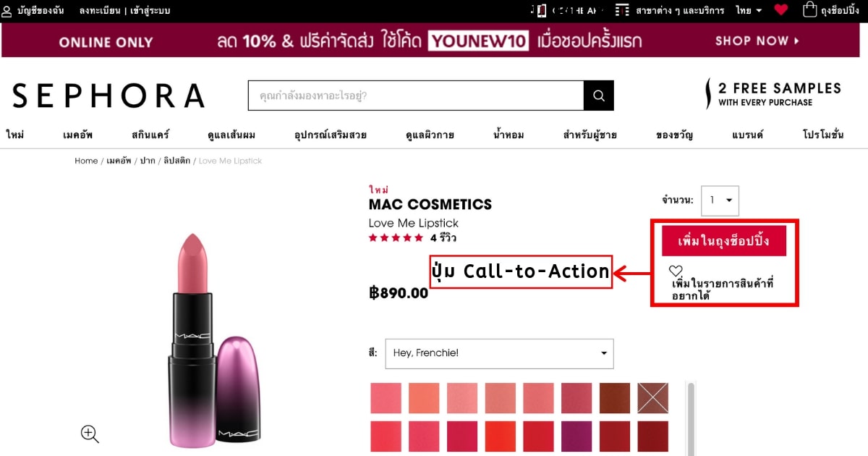This screenshot has width=868, height=456.
Task: Click the mobile app icon in top bar
Action: (x=541, y=10)
